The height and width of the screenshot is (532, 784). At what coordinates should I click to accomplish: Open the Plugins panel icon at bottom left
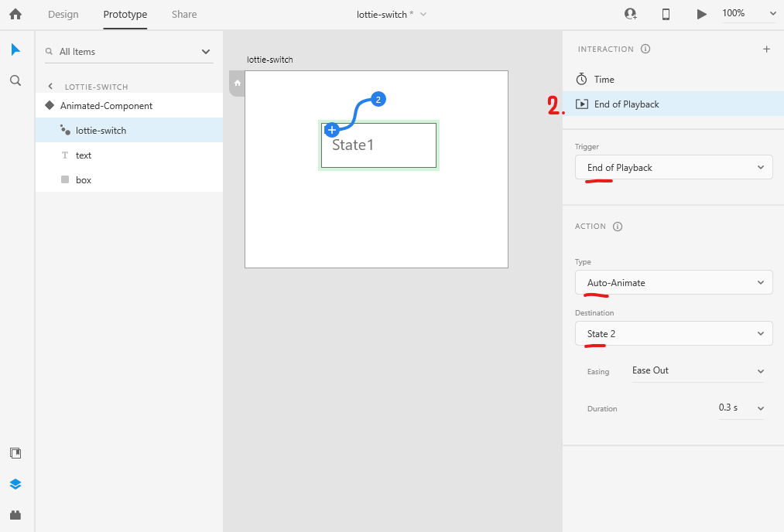15,514
